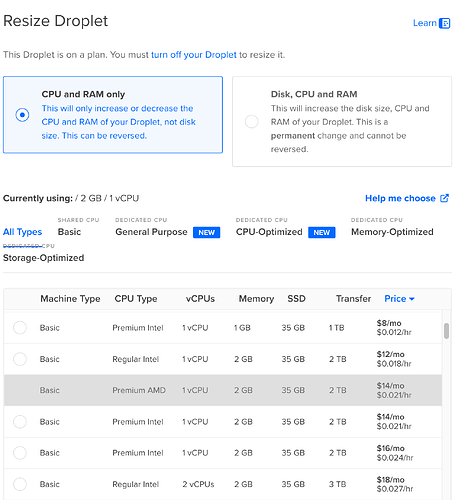Choose the $14/mo Premium Intel plan radio
This screenshot has height=500, width=455.
(20, 422)
